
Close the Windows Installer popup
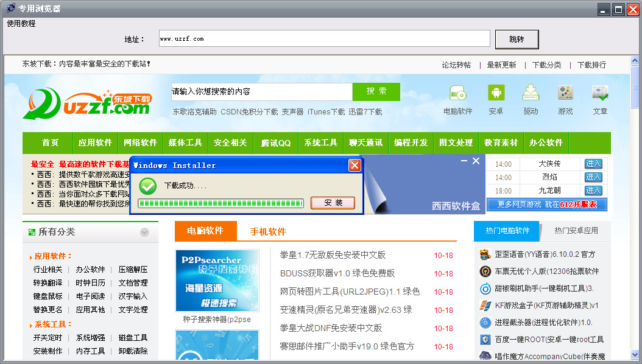coord(355,165)
